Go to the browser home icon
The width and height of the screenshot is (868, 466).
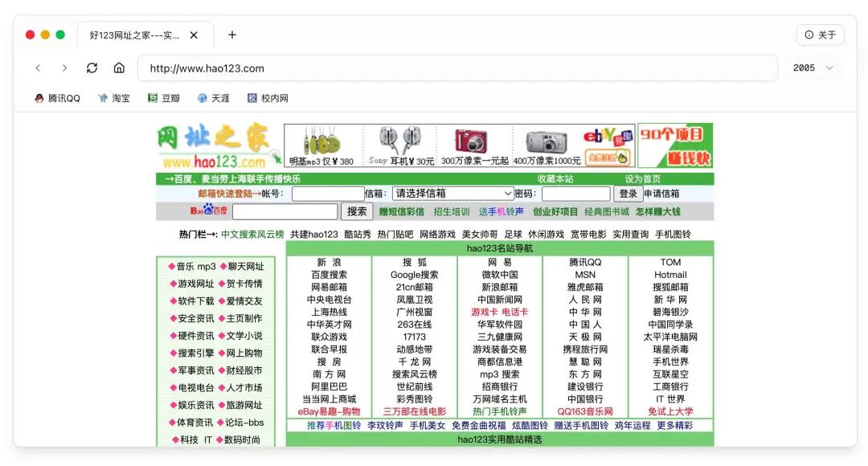[x=119, y=68]
